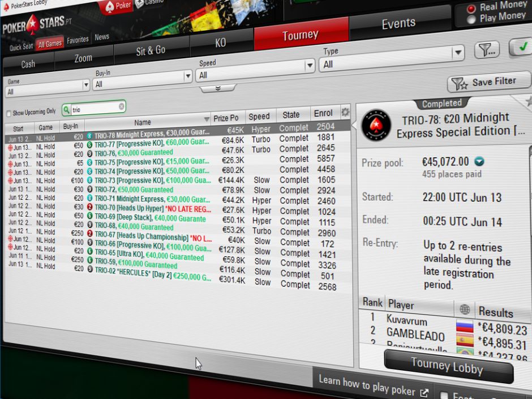Screen dimensions: 532x399
Task: Switch to the Poker tab
Action: [118, 6]
